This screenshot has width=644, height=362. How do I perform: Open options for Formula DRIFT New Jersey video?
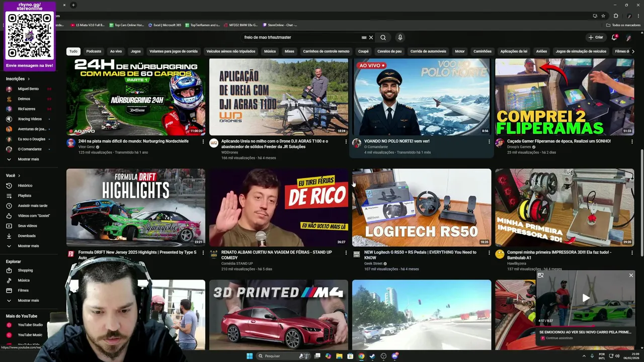click(x=203, y=253)
